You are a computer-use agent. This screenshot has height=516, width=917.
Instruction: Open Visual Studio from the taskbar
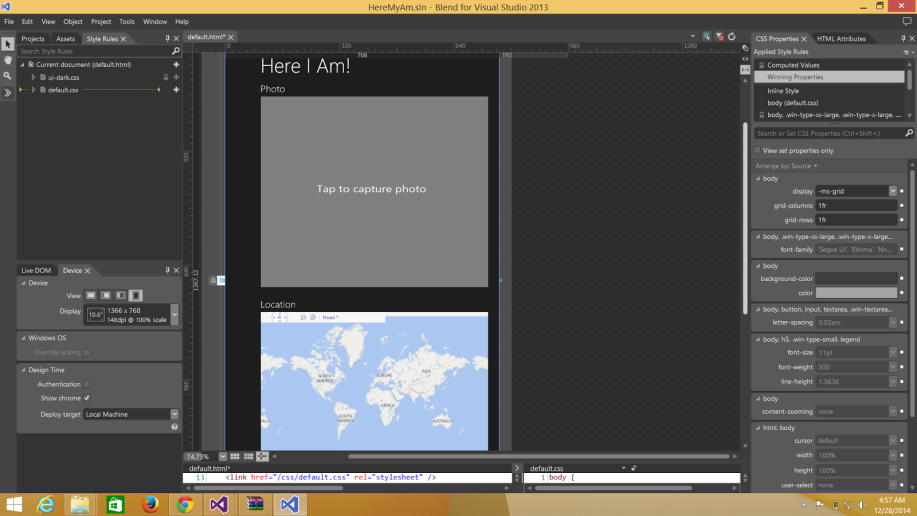219,504
